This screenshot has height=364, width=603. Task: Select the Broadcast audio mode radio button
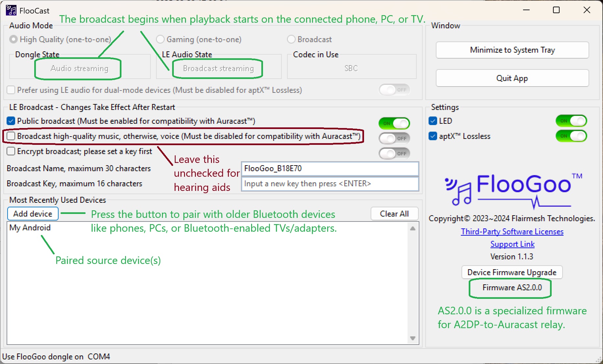(x=291, y=39)
